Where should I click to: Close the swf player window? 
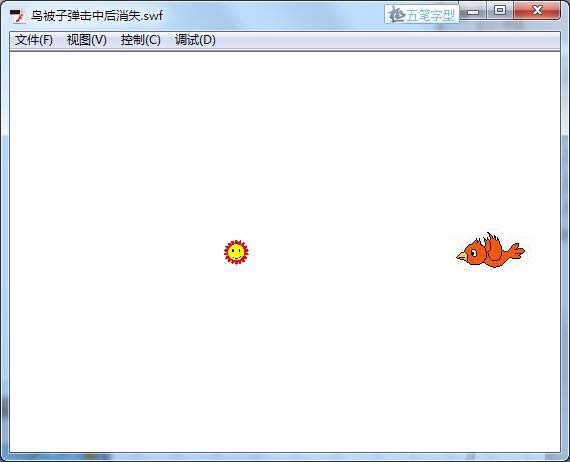(x=537, y=11)
